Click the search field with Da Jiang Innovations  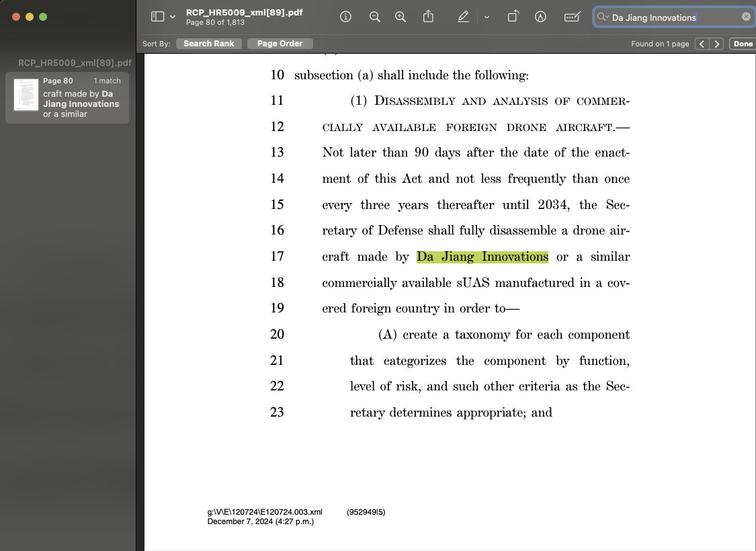pos(675,17)
